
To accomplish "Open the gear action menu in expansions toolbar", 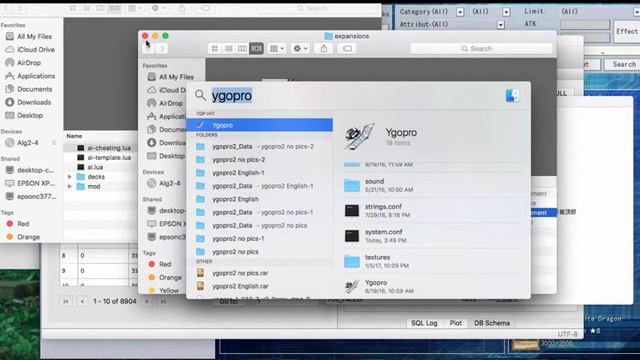I will pyautogui.click(x=300, y=49).
